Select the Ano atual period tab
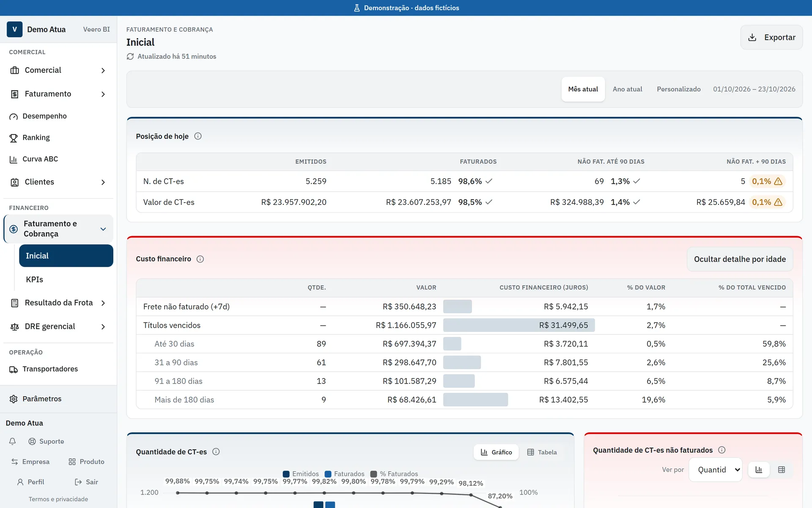 (x=627, y=89)
